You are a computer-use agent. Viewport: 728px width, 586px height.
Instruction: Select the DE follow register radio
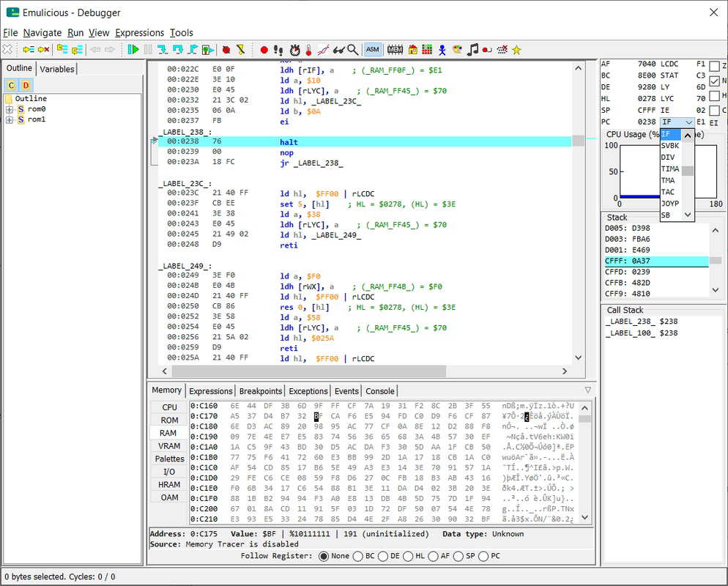383,556
